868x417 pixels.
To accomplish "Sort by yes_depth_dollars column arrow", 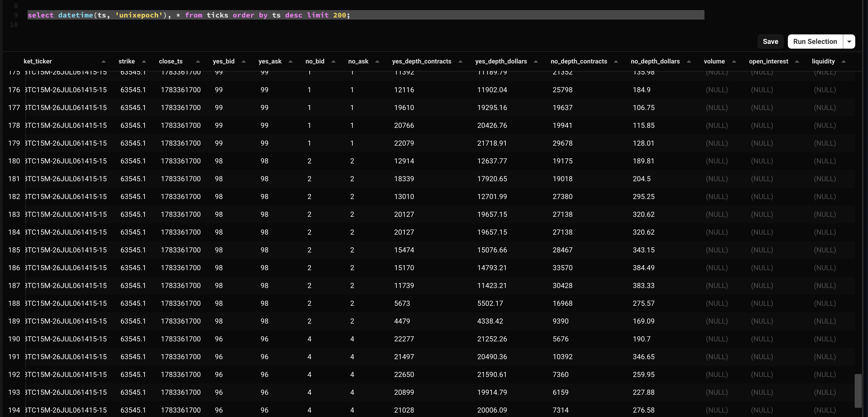I will pyautogui.click(x=536, y=61).
